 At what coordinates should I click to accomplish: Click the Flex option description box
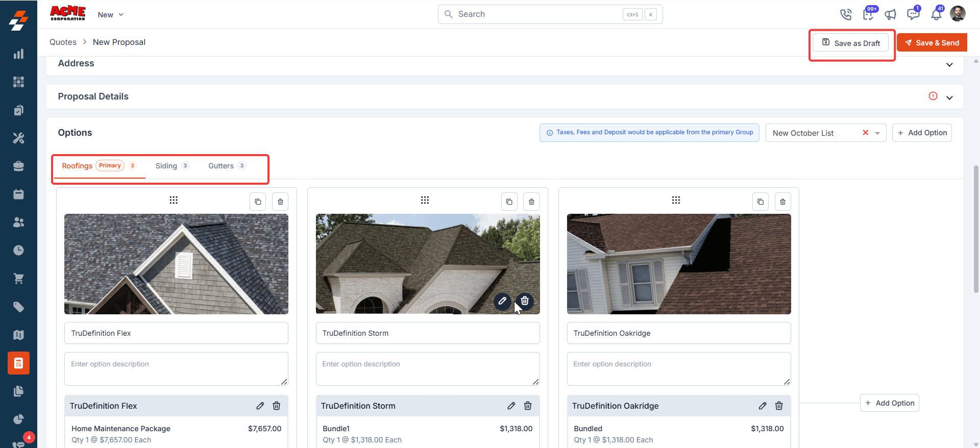coord(176,369)
